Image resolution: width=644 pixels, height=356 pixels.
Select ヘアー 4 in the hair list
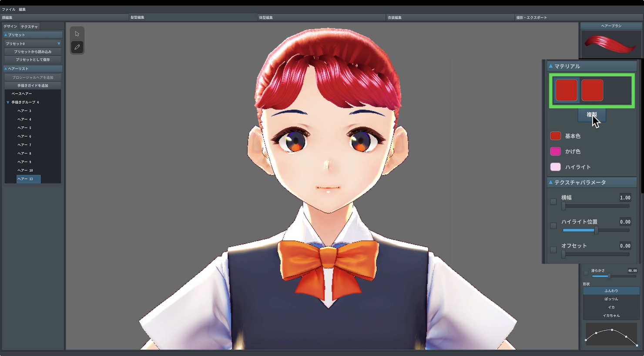coord(24,119)
